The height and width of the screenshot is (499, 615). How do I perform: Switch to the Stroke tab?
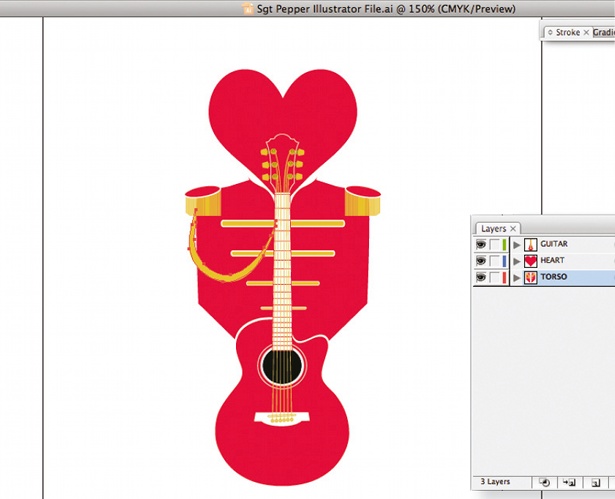point(568,33)
